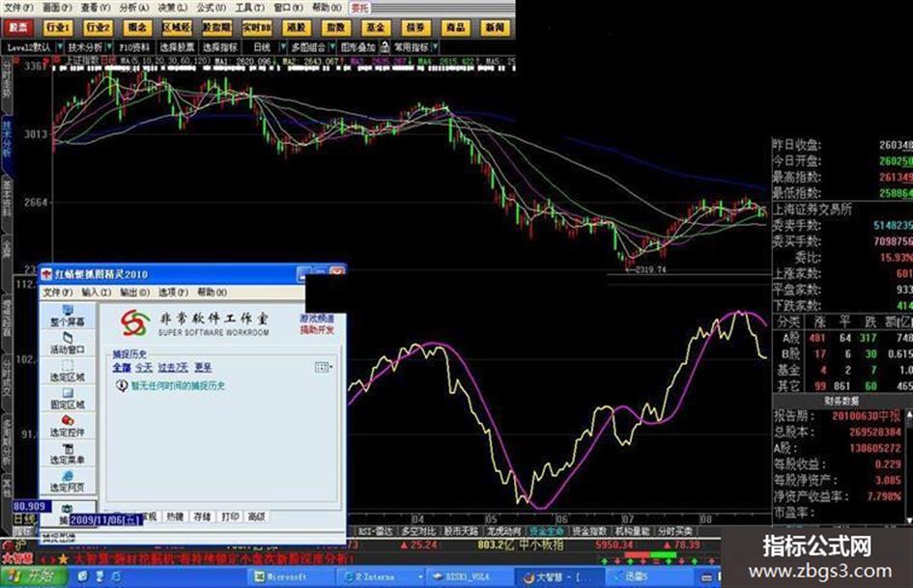Select 整个屏幕 full-screen capture icon
913x588 pixels.
tap(68, 315)
